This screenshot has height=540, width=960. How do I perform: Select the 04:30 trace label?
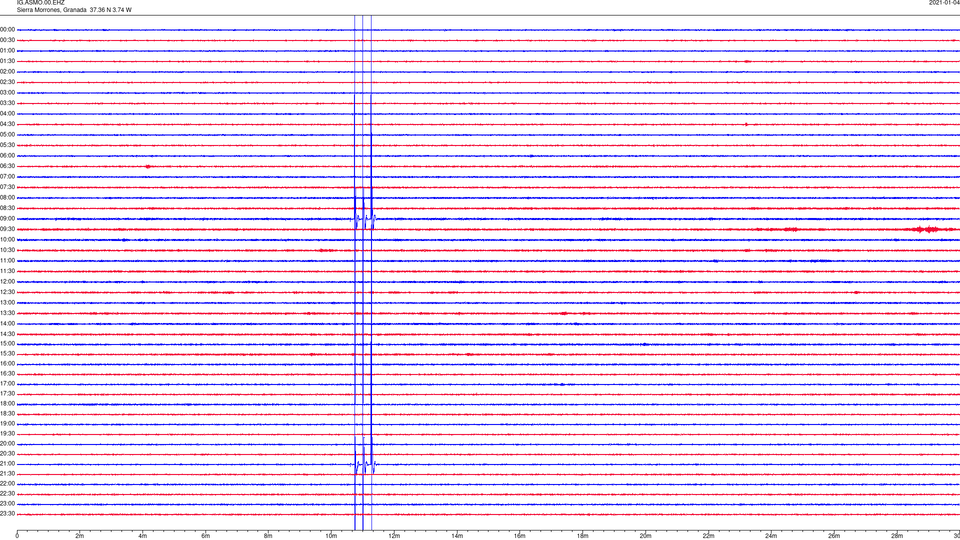pos(7,124)
